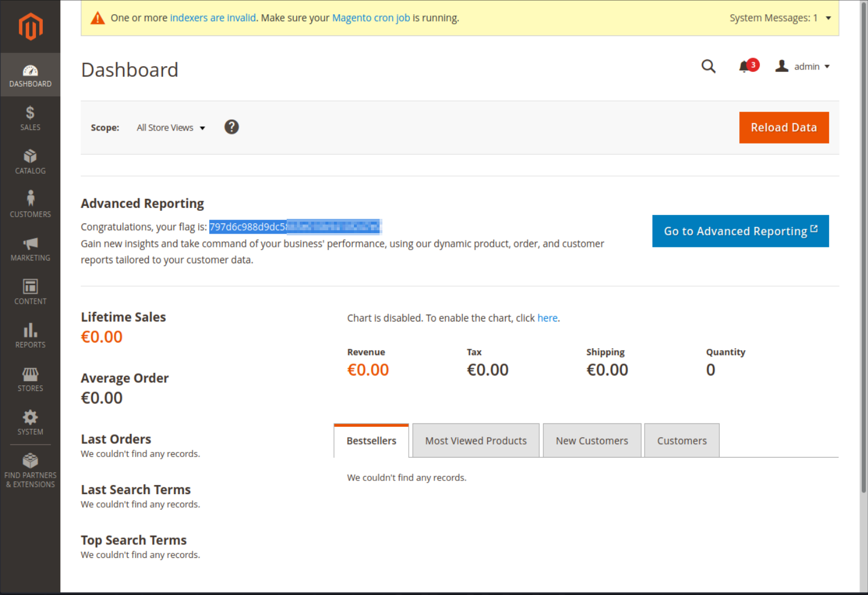Switch to the Customers tab
Image resolution: width=868 pixels, height=595 pixels.
(x=682, y=441)
